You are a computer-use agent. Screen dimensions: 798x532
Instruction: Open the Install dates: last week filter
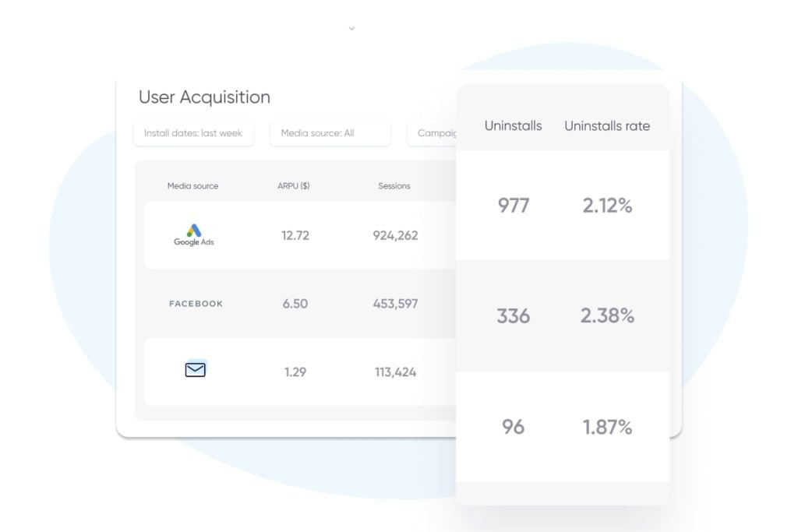point(192,133)
